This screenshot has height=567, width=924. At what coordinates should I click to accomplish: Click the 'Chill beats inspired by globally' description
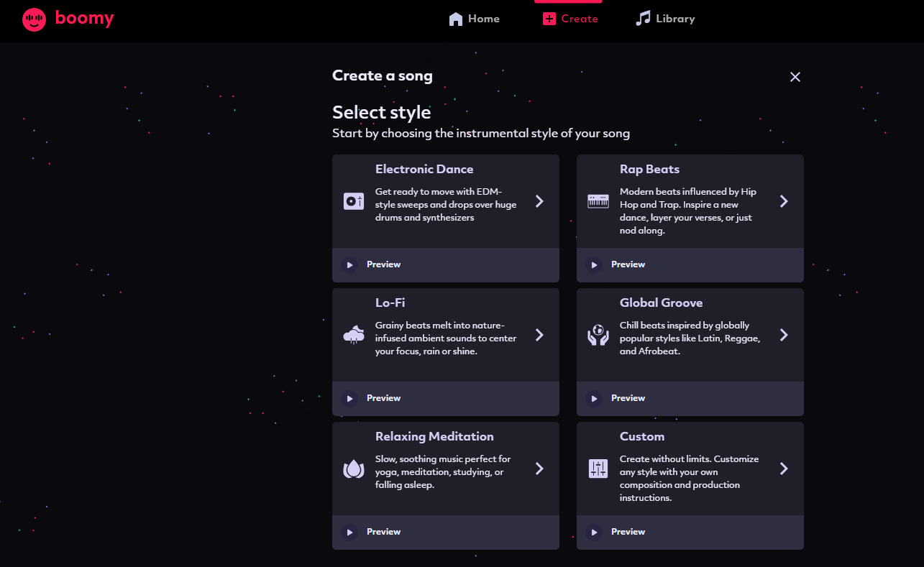point(690,338)
